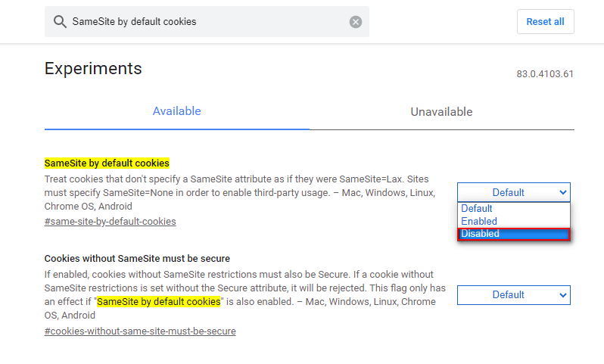Click the chevron arrow on the Cookies-must-be-secure dropdown

563,295
